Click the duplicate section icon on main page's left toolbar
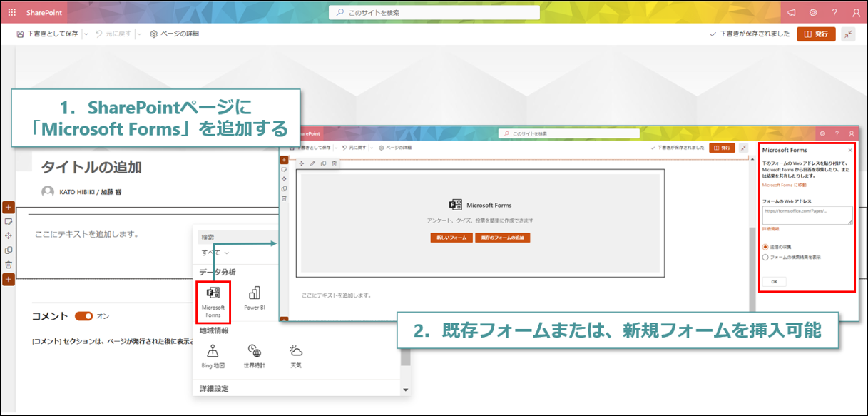Screen dimensions: 868x416 point(9,250)
